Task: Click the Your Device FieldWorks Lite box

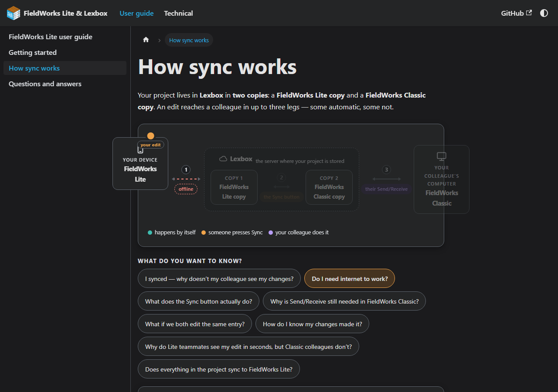Action: (140, 164)
